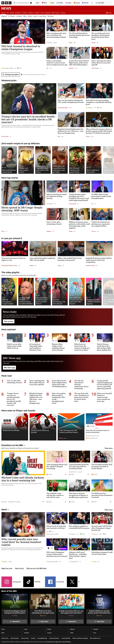Advance the video playlist carousel with the next arrow
114x644 pixels.
pyautogui.click(x=111, y=292)
